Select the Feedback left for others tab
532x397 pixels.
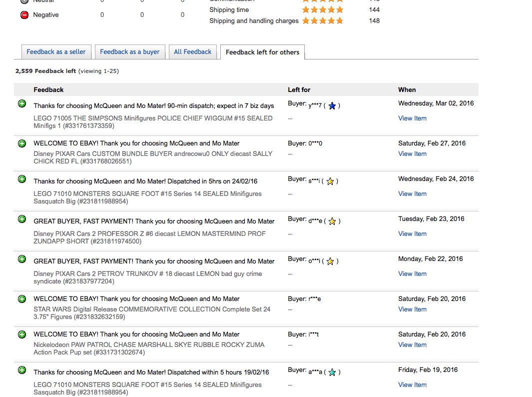pyautogui.click(x=262, y=52)
